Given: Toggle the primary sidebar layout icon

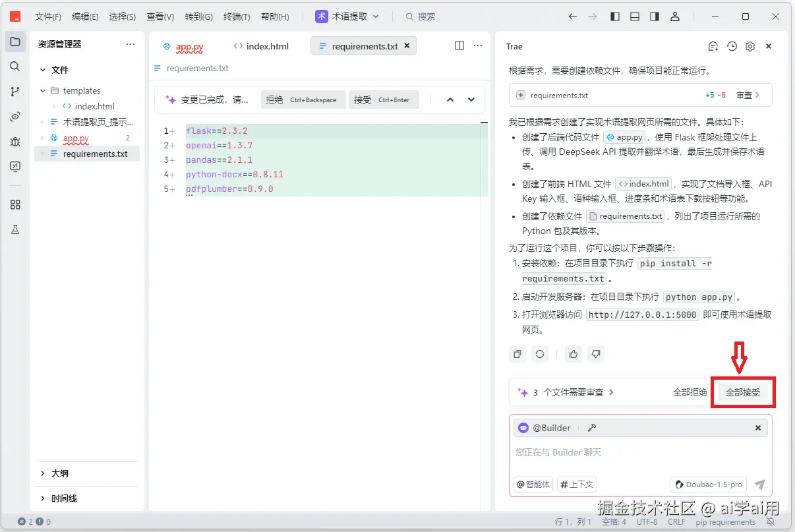Looking at the screenshot, I should point(615,16).
